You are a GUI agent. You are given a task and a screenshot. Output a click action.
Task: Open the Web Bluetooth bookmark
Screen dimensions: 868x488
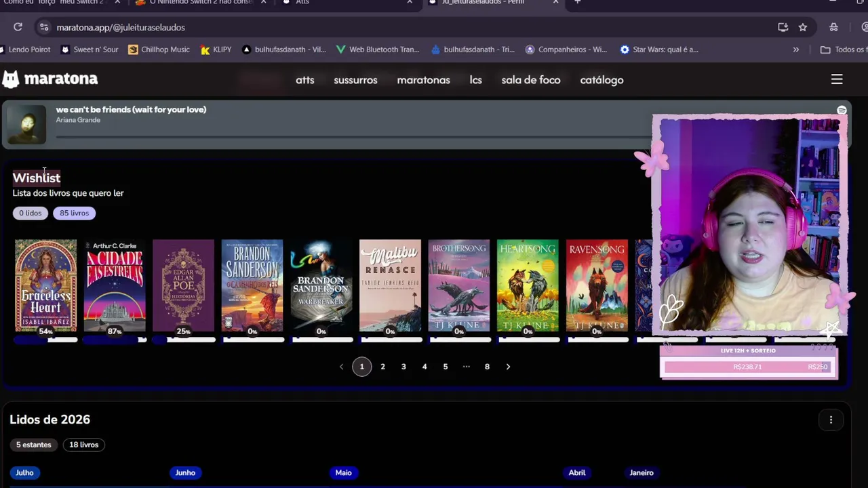(378, 49)
